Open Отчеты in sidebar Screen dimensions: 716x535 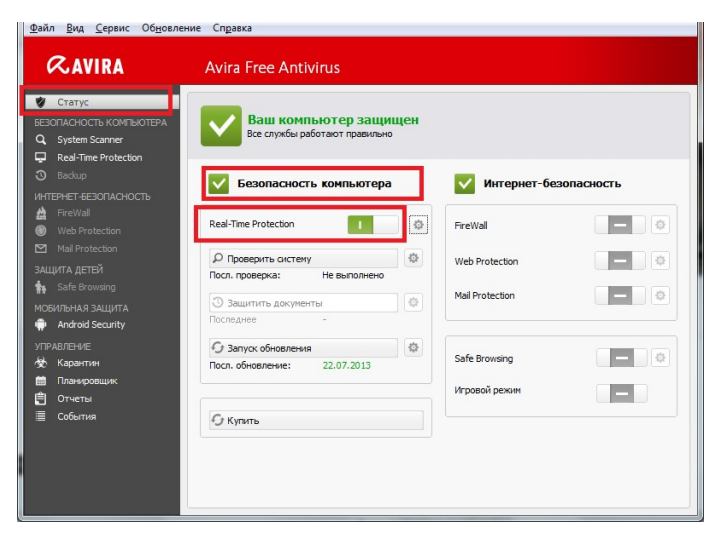(74, 399)
